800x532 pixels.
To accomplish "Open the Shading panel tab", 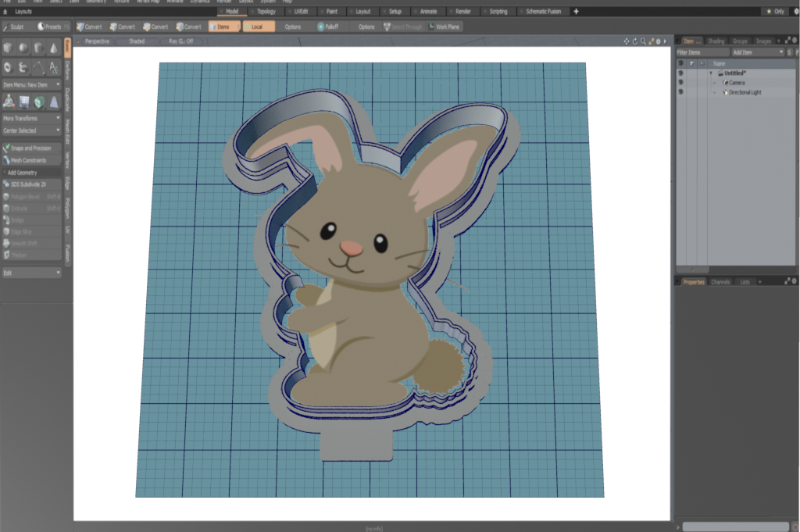I will pyautogui.click(x=716, y=41).
